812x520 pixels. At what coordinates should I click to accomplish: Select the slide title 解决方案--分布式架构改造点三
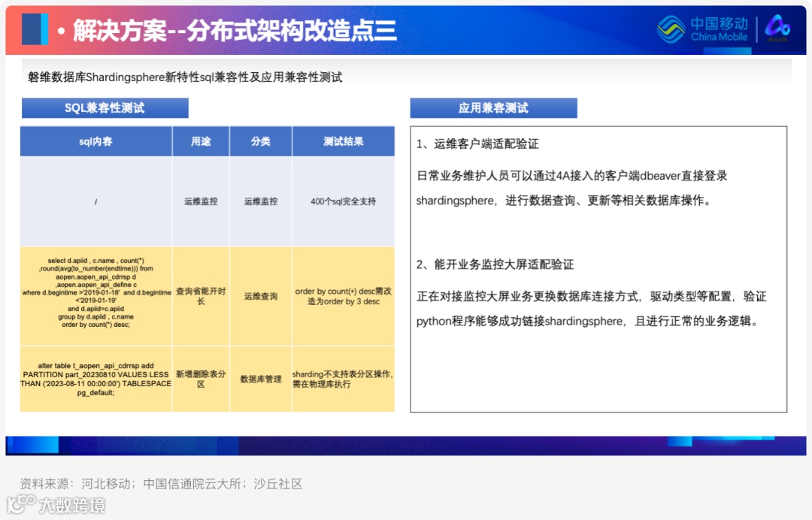[235, 31]
